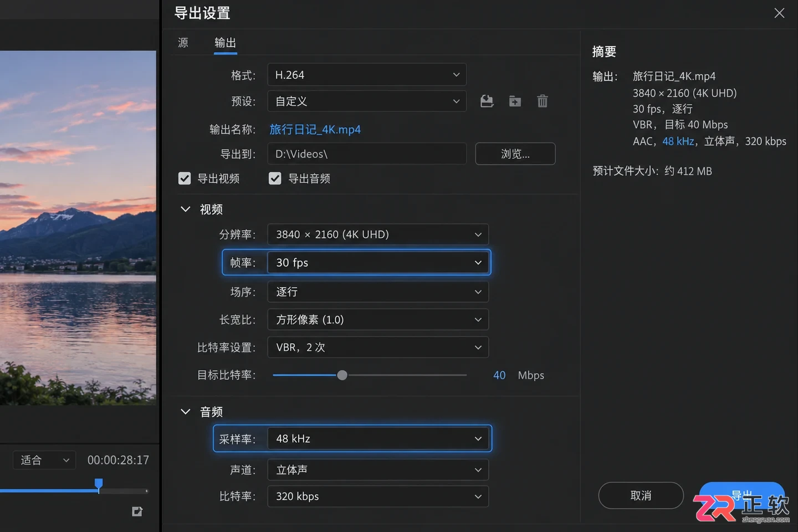Open the 采样率 48 kHz dropdown
The image size is (798, 532).
click(378, 439)
